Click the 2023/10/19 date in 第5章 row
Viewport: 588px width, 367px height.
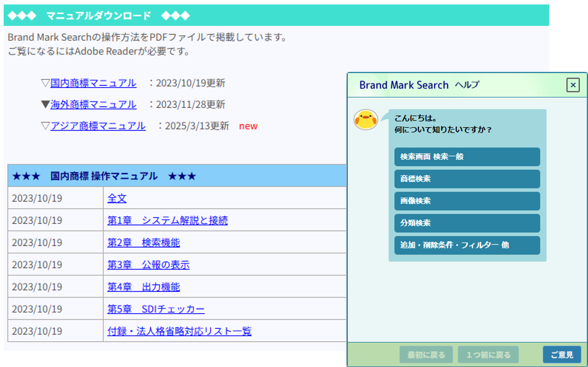pos(37,309)
